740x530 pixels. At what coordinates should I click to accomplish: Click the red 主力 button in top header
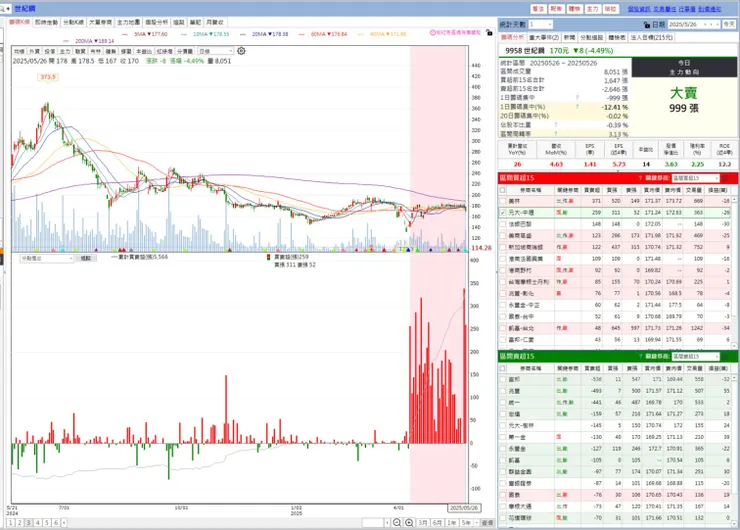pyautogui.click(x=592, y=9)
